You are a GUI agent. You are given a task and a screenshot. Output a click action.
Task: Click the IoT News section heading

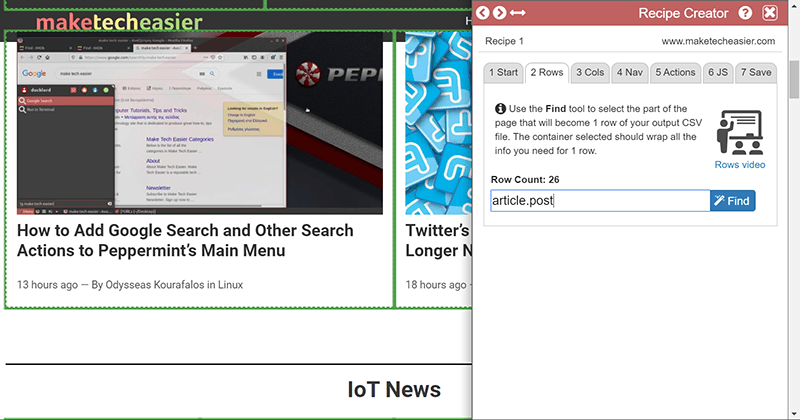394,389
